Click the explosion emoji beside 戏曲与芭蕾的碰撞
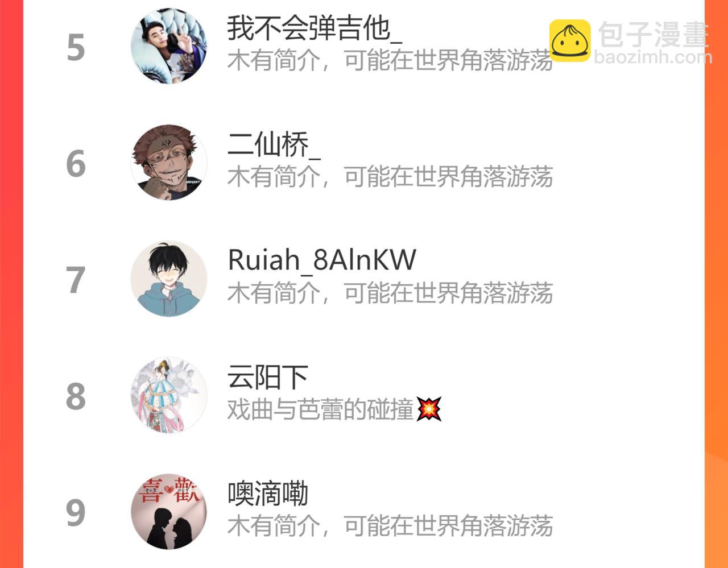728x568 pixels. 429,409
